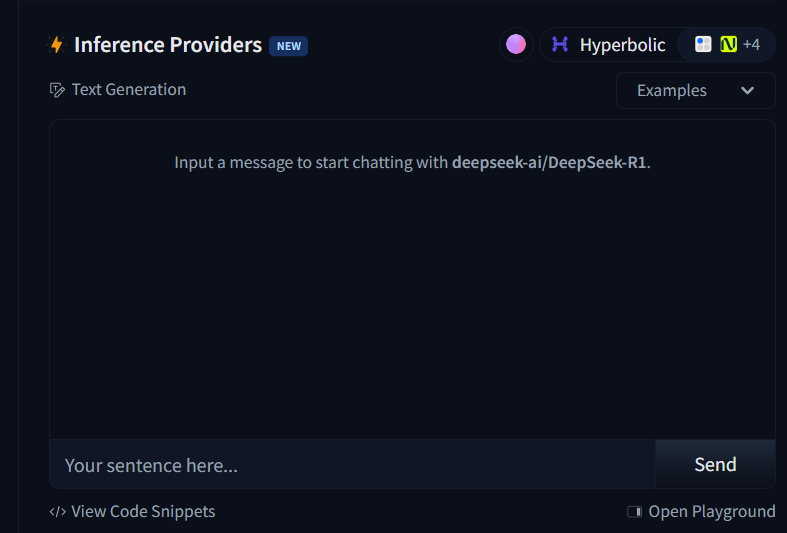The image size is (787, 533).
Task: Select the Hyperbolic provider logo
Action: pyautogui.click(x=560, y=45)
